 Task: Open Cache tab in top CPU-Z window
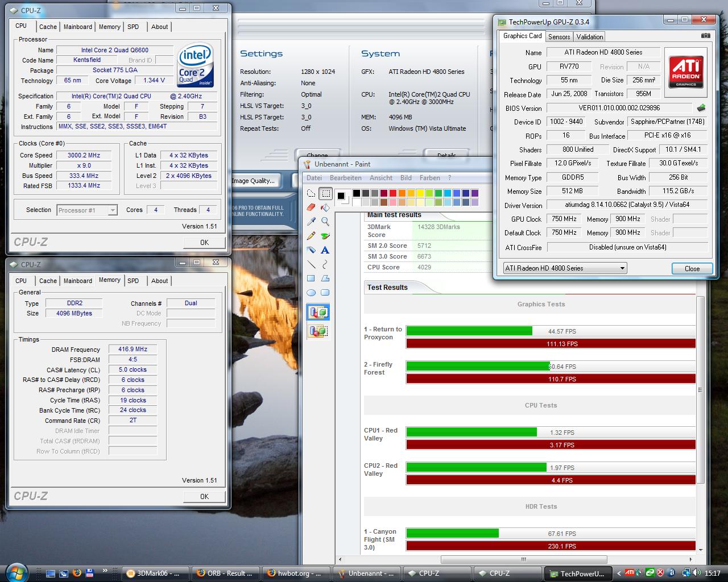click(48, 27)
